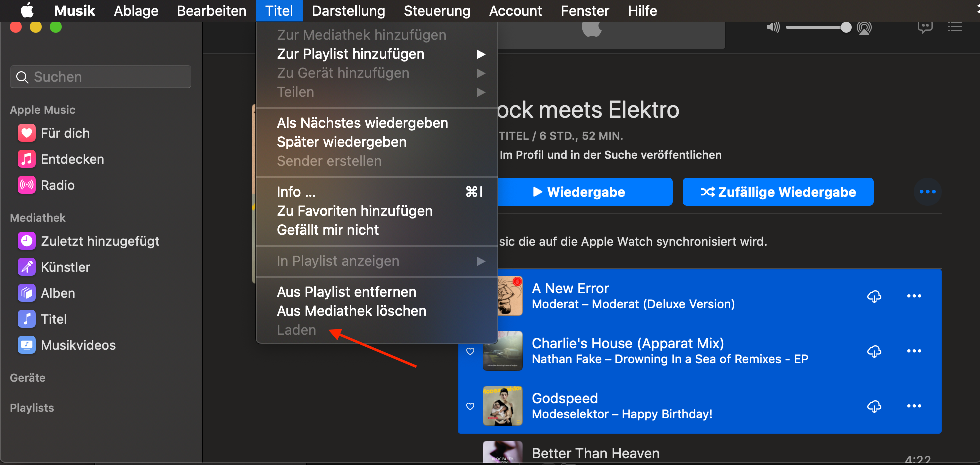Image resolution: width=980 pixels, height=465 pixels.
Task: Show the lyrics panel
Action: 925,27
